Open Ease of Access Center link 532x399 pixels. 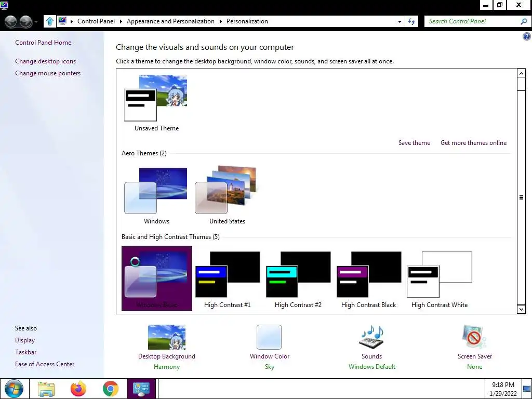[x=45, y=364]
